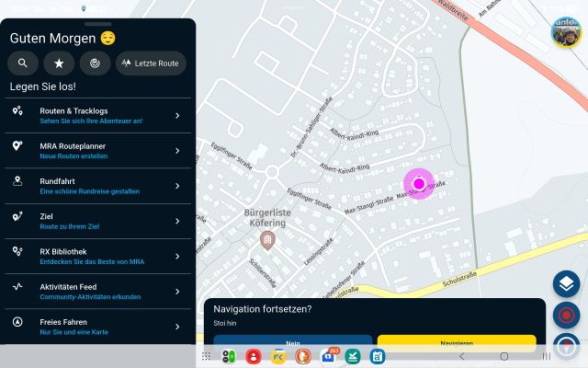The height and width of the screenshot is (368, 588).
Task: Expand Routen & Tracklogs chevron
Action: pos(177,116)
